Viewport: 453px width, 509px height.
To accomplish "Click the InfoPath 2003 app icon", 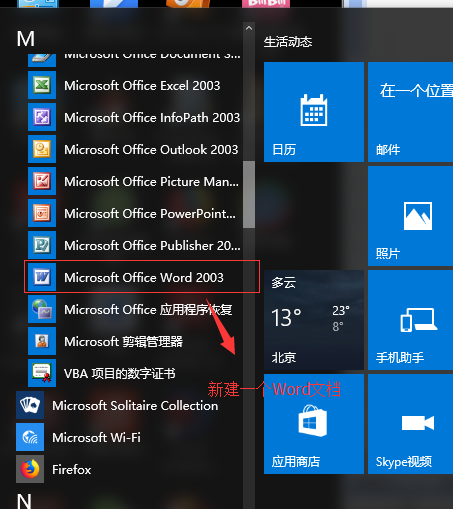I will tap(42, 117).
